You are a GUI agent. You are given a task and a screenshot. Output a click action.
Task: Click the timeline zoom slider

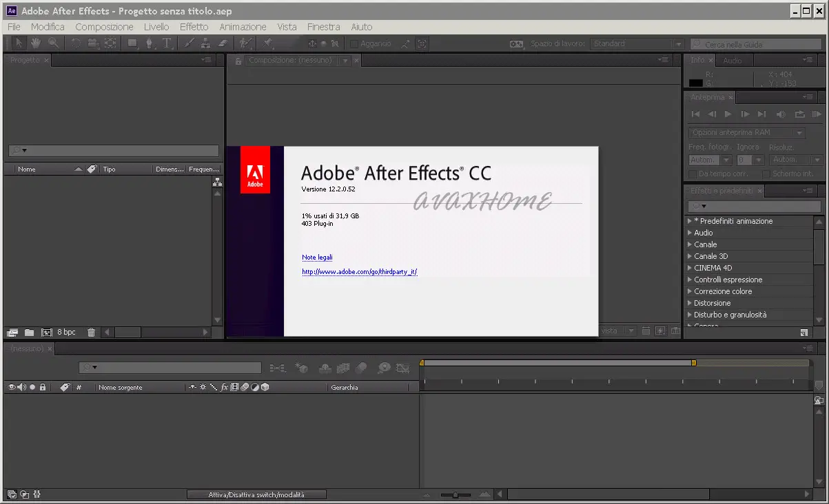456,494
